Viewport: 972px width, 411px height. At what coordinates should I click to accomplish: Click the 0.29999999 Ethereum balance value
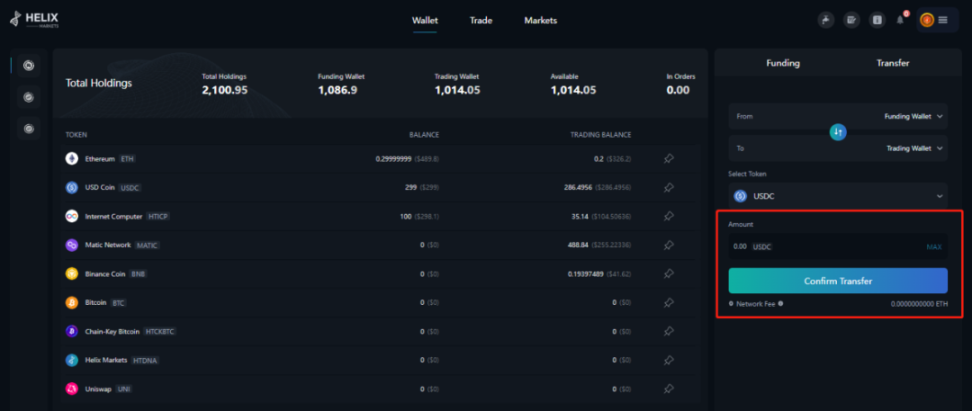(x=393, y=159)
